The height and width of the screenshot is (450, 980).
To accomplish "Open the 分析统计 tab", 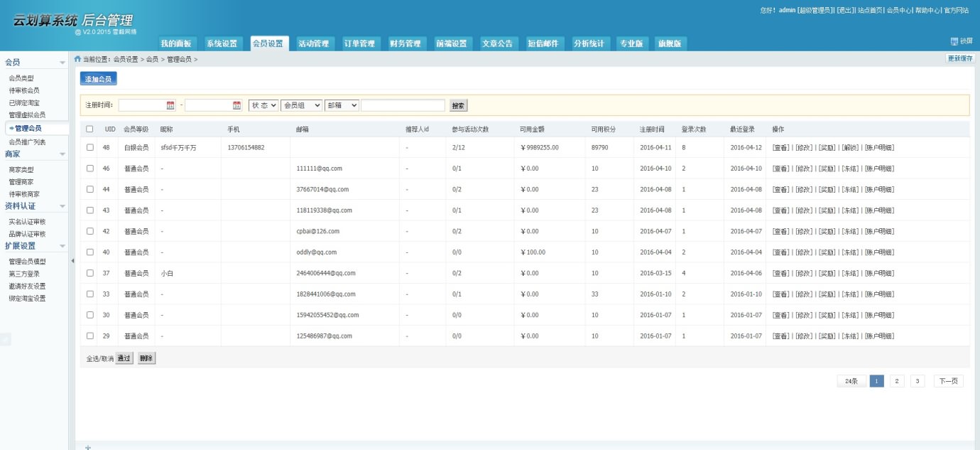I will pyautogui.click(x=589, y=43).
